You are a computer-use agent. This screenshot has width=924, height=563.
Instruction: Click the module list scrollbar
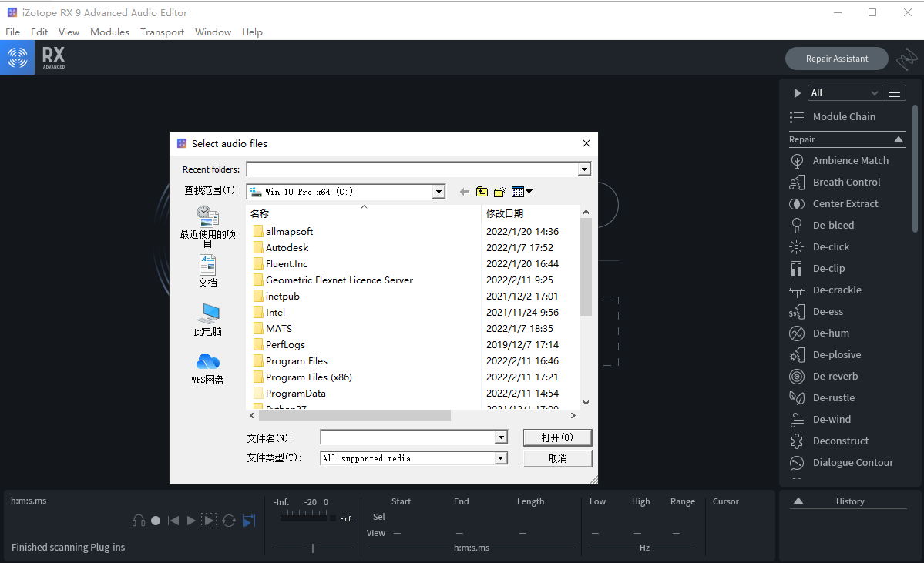(916, 169)
